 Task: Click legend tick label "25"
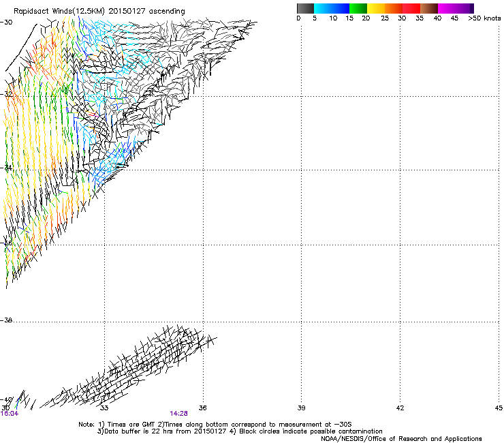(384, 18)
